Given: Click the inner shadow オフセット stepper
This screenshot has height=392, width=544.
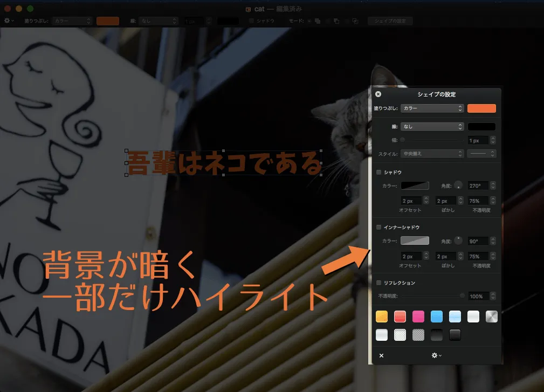Looking at the screenshot, I should click(x=426, y=256).
